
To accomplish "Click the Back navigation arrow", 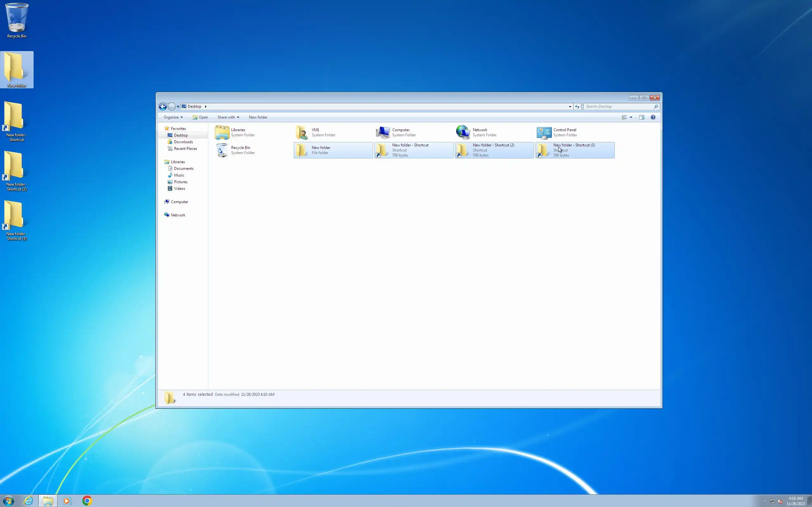I will (163, 107).
